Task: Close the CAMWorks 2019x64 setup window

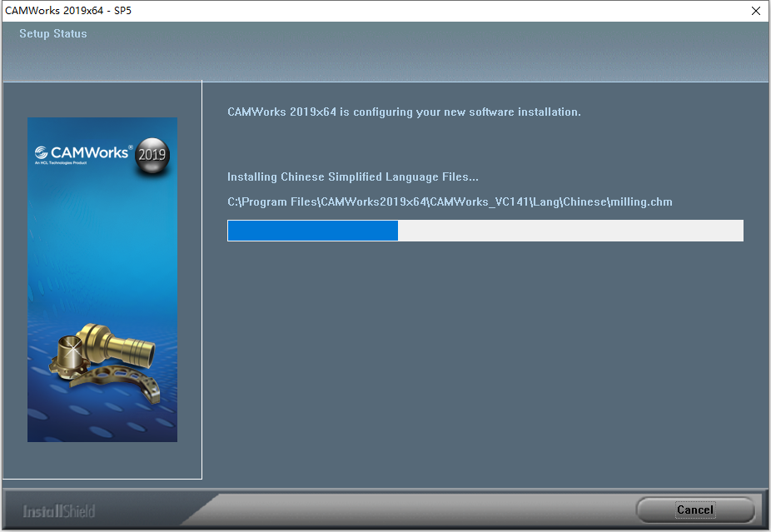Action: (756, 11)
